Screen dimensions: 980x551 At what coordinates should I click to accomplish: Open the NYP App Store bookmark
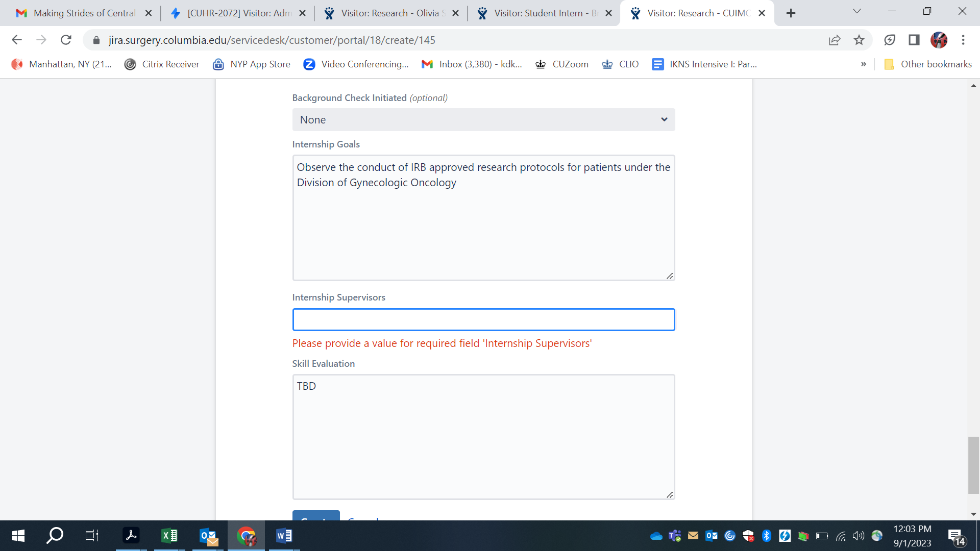pyautogui.click(x=252, y=64)
